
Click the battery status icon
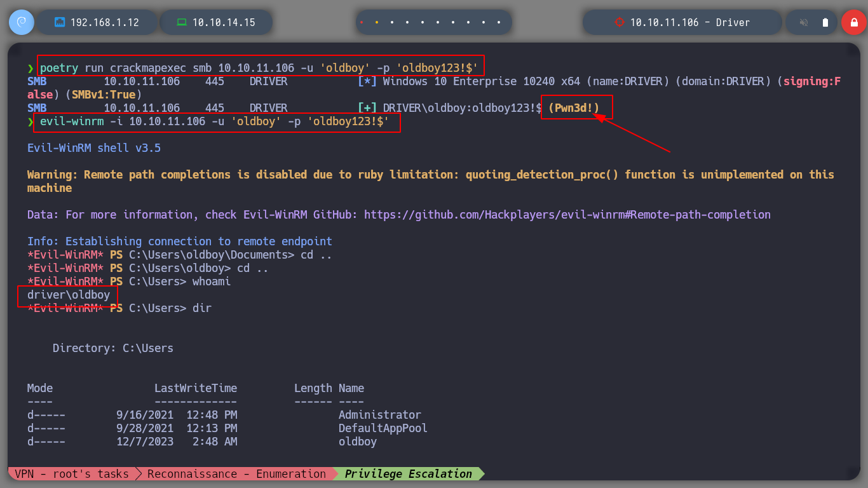(825, 22)
